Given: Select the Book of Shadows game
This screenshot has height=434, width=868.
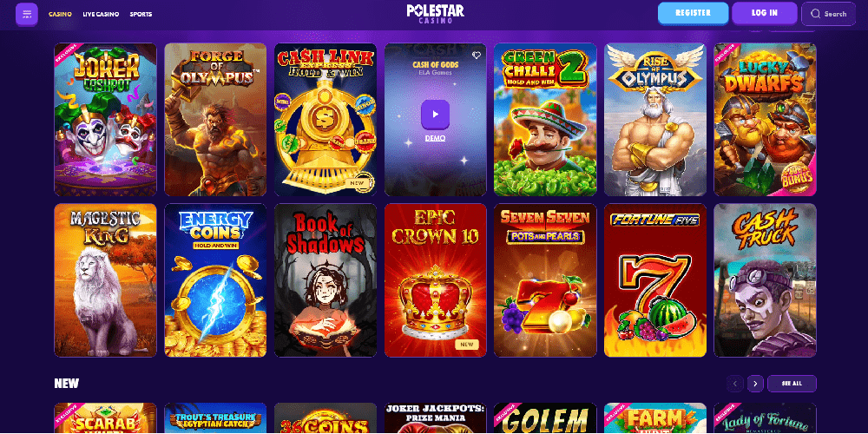Looking at the screenshot, I should [x=325, y=280].
